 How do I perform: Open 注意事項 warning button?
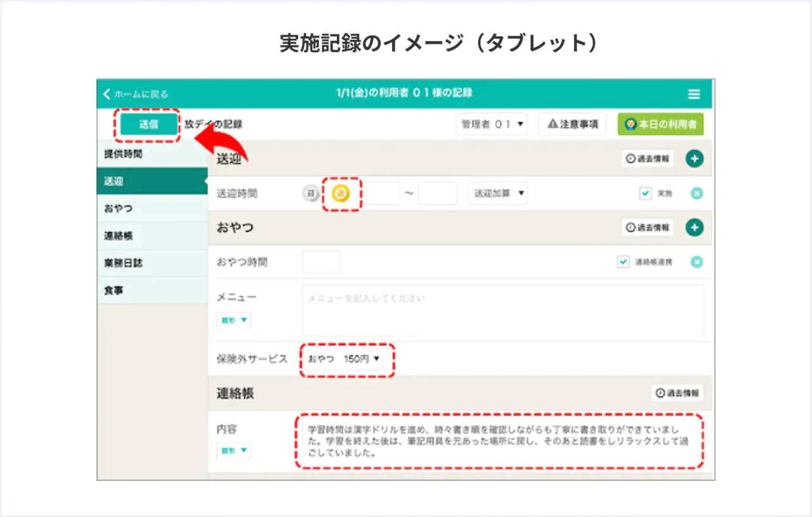[573, 124]
